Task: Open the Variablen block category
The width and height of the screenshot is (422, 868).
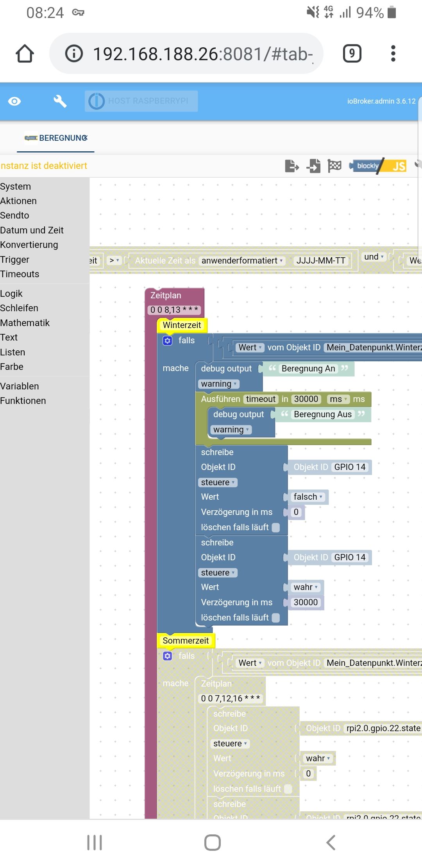Action: pos(20,386)
